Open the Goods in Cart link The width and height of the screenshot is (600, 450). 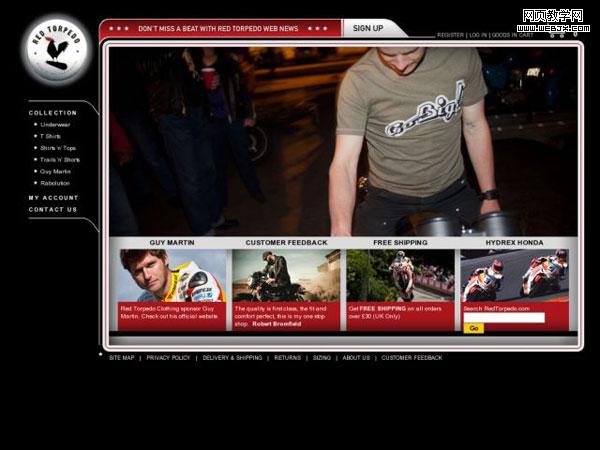click(511, 35)
